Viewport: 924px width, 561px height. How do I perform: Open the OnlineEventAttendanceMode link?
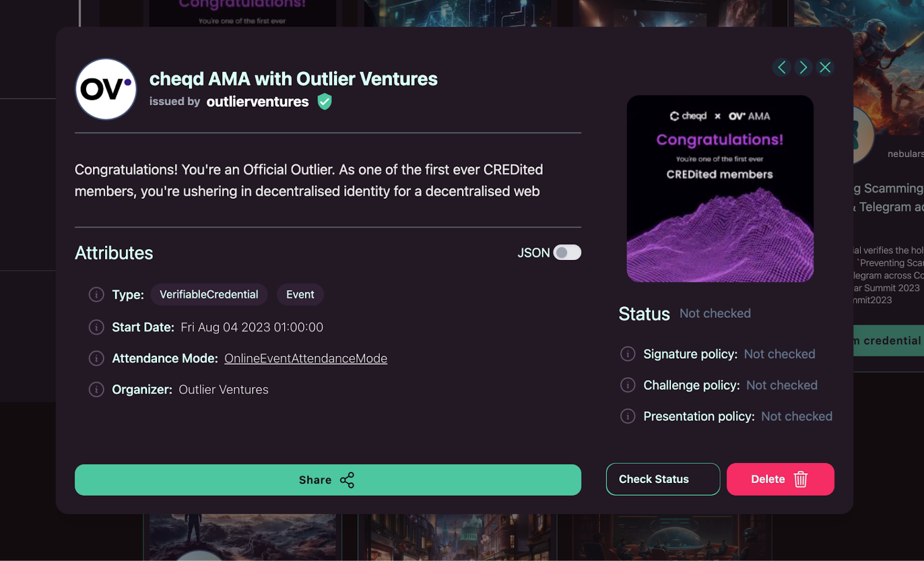coord(305,358)
